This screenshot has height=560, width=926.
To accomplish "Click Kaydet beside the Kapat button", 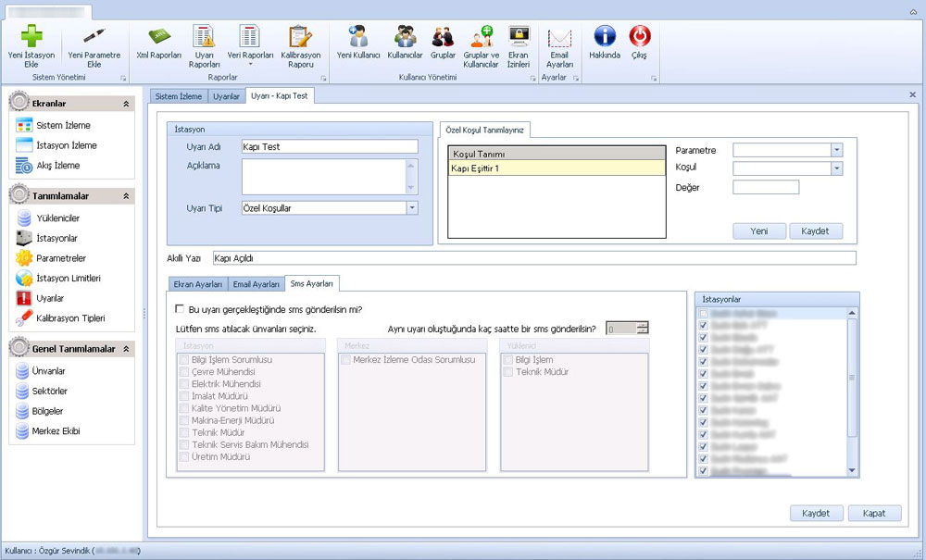I will pyautogui.click(x=816, y=513).
